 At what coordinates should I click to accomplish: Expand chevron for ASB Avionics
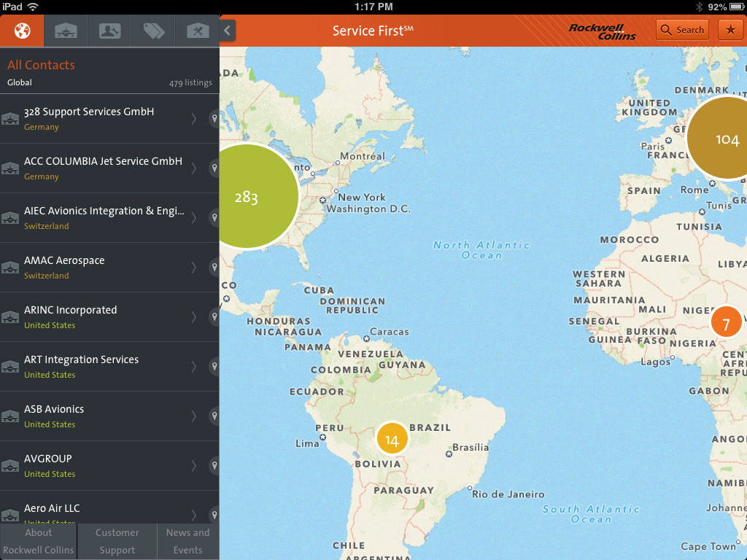pyautogui.click(x=194, y=416)
